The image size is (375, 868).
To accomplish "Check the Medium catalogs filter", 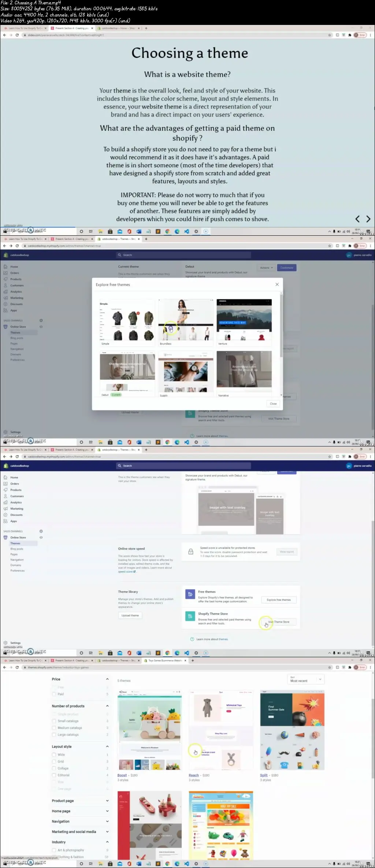I will [54, 728].
